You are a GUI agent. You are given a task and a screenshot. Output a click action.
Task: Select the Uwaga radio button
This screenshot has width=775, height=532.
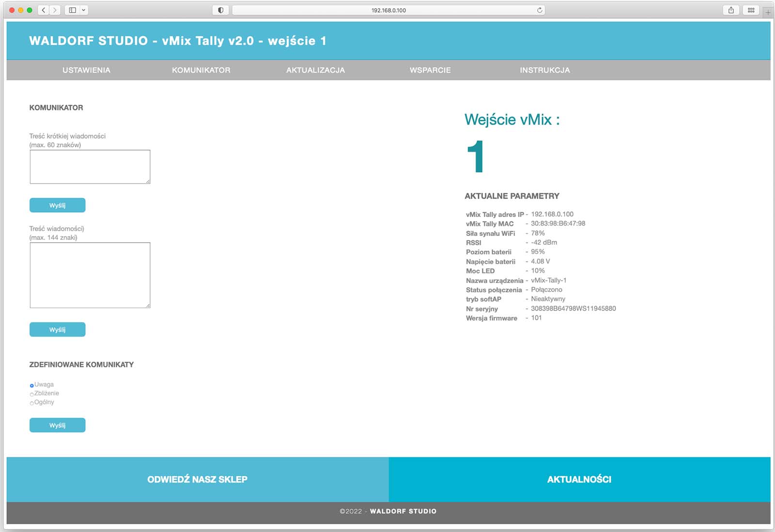[32, 386]
